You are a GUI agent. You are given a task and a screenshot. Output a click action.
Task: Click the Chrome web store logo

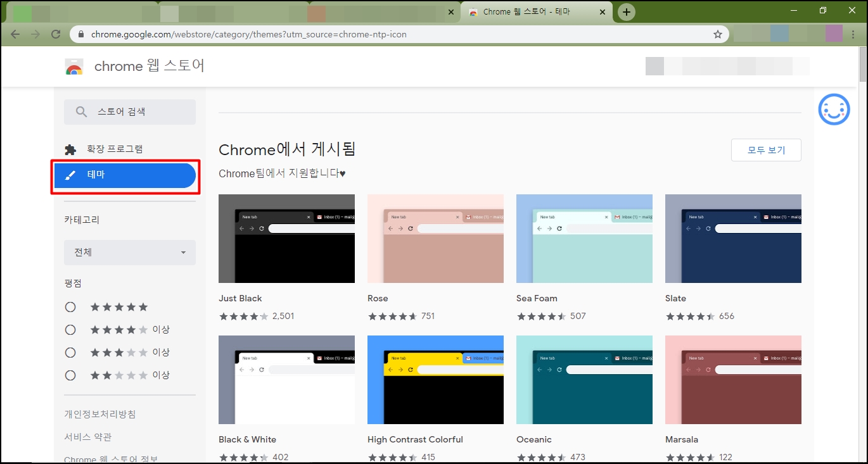[x=74, y=66]
